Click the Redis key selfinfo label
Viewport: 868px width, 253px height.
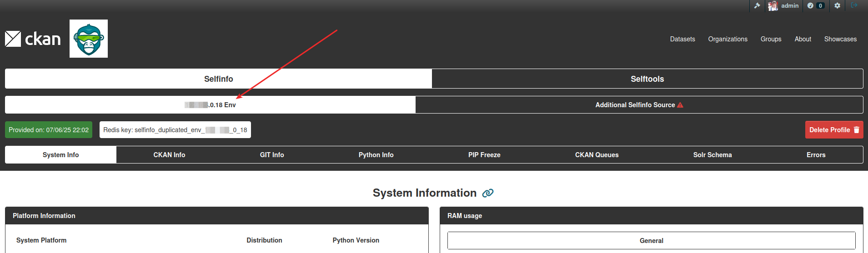(175, 129)
